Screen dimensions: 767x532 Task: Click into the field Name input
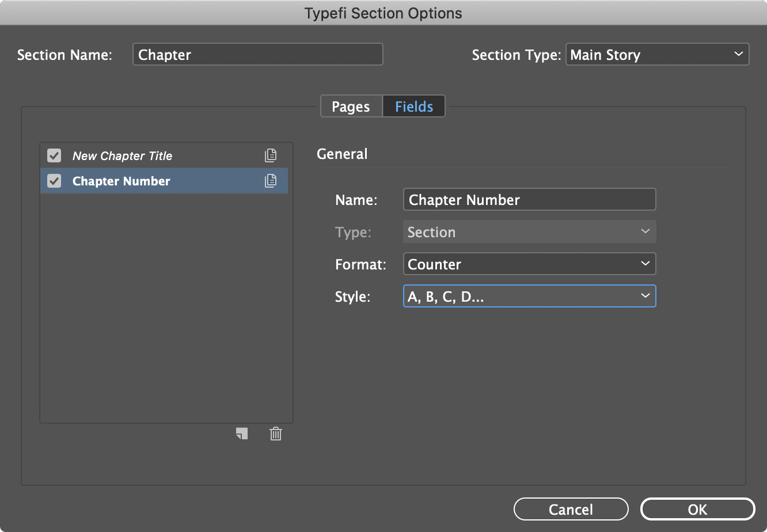click(x=529, y=200)
